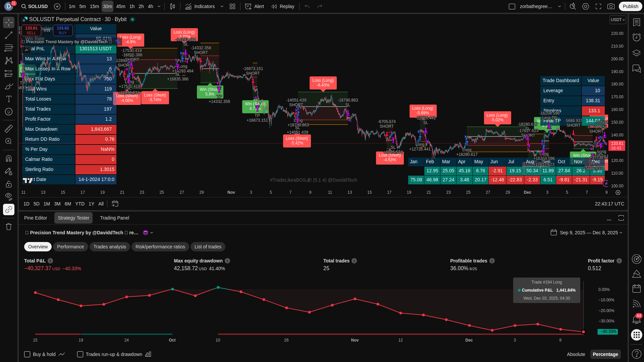
Task: Take a chart snapshot with camera icon
Action: click(x=611, y=6)
